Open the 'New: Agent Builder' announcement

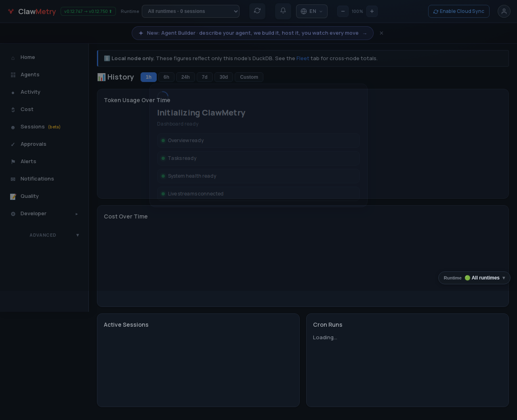pos(252,33)
